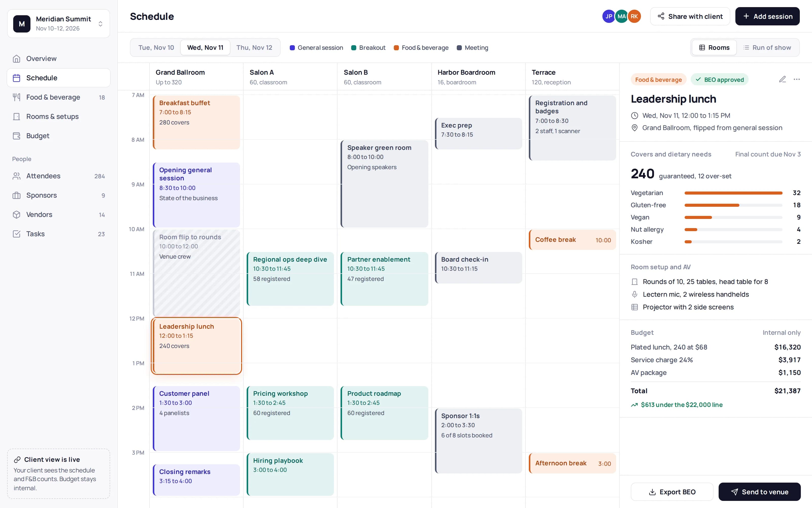The height and width of the screenshot is (508, 812).
Task: Toggle the General session legend filter
Action: 316,48
